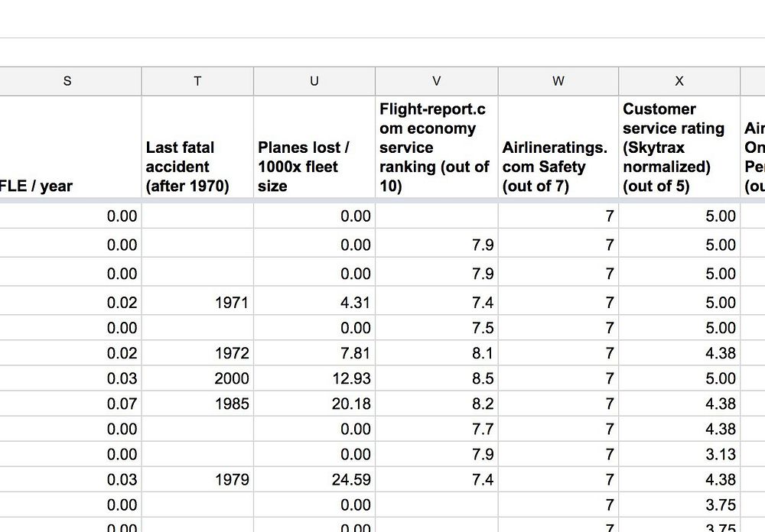This screenshot has height=532, width=765.
Task: Click the Flight-report.com economy service ranking header
Action: [x=436, y=148]
